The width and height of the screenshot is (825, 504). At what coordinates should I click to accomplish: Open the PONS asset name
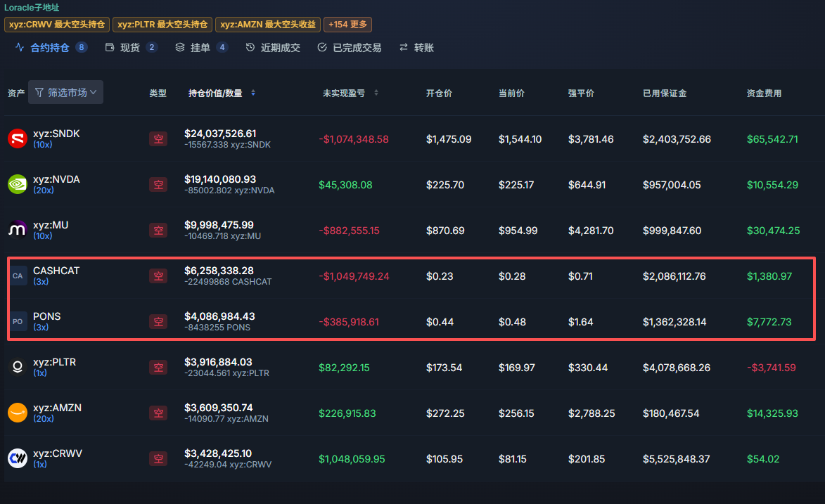coord(47,316)
